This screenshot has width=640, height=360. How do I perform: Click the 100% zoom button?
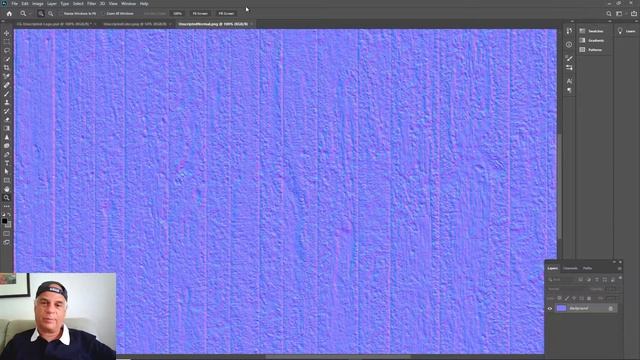[177, 13]
